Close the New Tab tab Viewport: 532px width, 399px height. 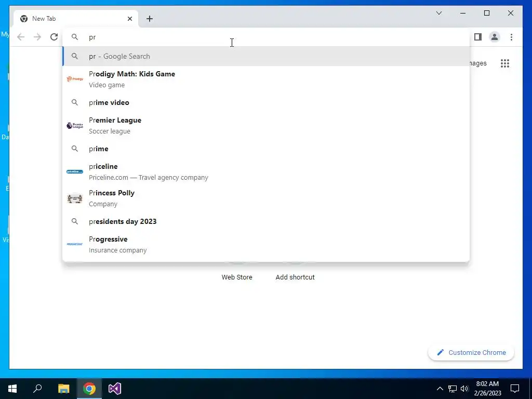pos(129,19)
